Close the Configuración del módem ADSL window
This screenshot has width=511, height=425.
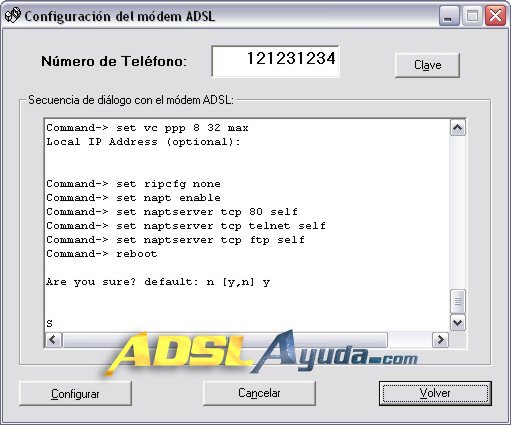click(x=495, y=16)
